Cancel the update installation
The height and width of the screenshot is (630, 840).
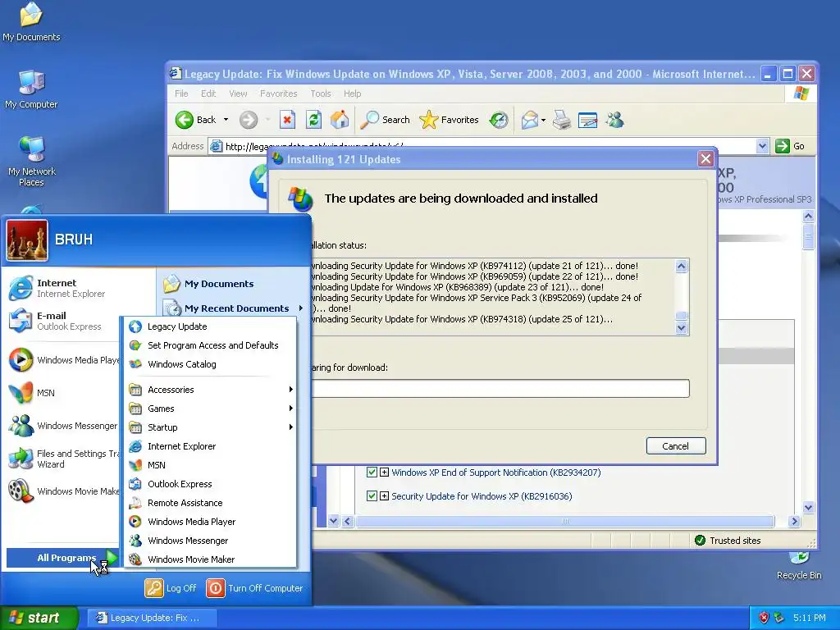(676, 445)
